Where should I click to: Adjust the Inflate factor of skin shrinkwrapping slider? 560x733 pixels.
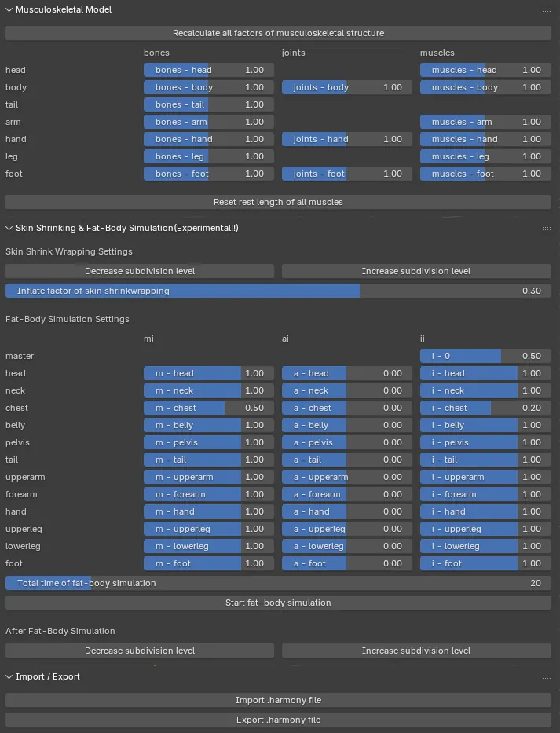[278, 291]
